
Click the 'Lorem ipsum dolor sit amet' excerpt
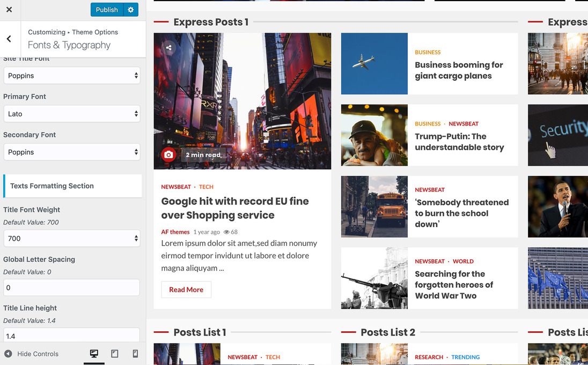tap(239, 256)
